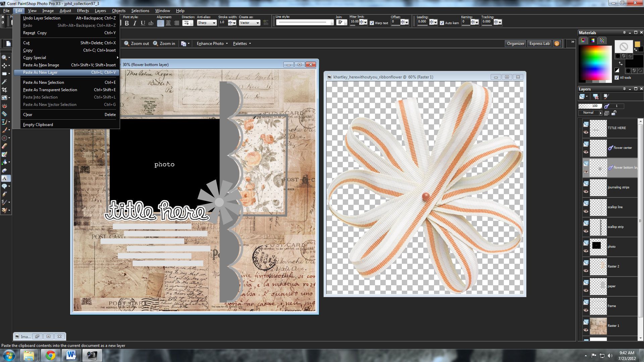The height and width of the screenshot is (362, 644).
Task: Set text alignment to center
Action: [x=168, y=23]
